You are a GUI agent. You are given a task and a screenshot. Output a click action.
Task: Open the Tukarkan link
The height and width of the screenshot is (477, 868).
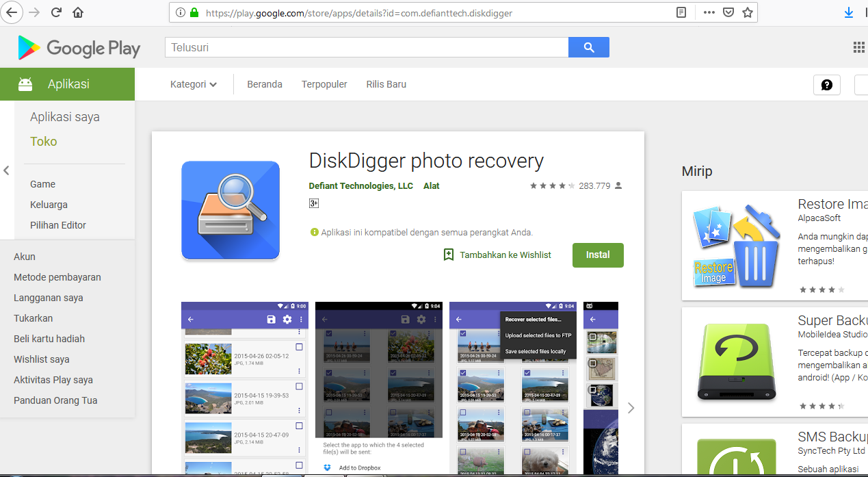(34, 318)
